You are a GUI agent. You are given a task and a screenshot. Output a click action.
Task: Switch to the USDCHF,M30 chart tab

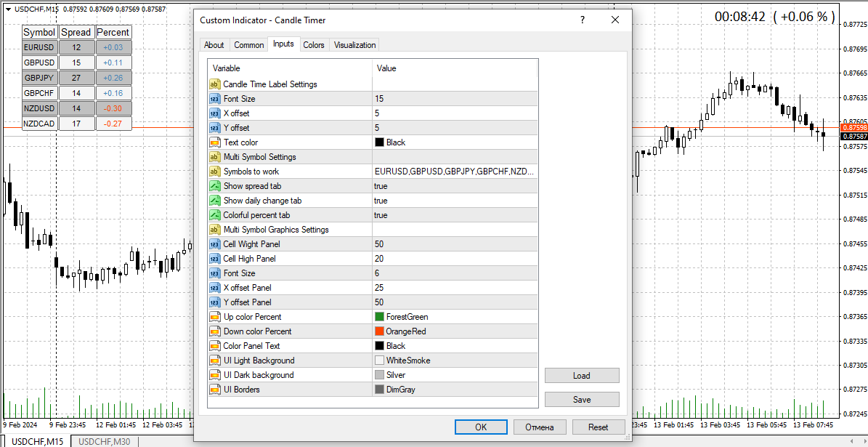(x=103, y=440)
